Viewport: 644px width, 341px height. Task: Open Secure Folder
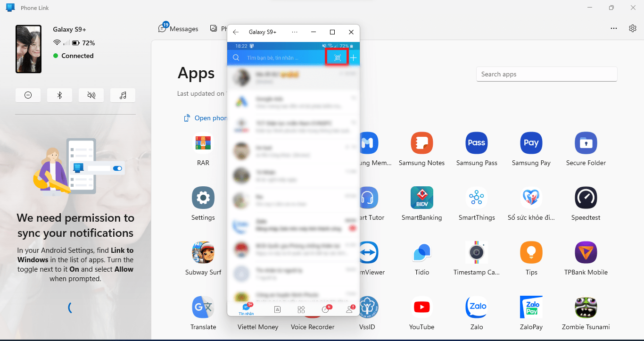coord(586,143)
